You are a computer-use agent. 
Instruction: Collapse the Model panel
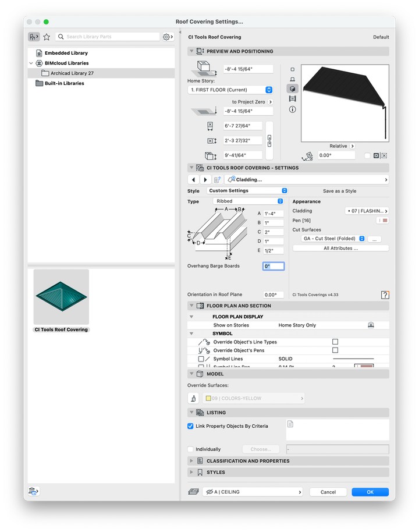(x=191, y=374)
